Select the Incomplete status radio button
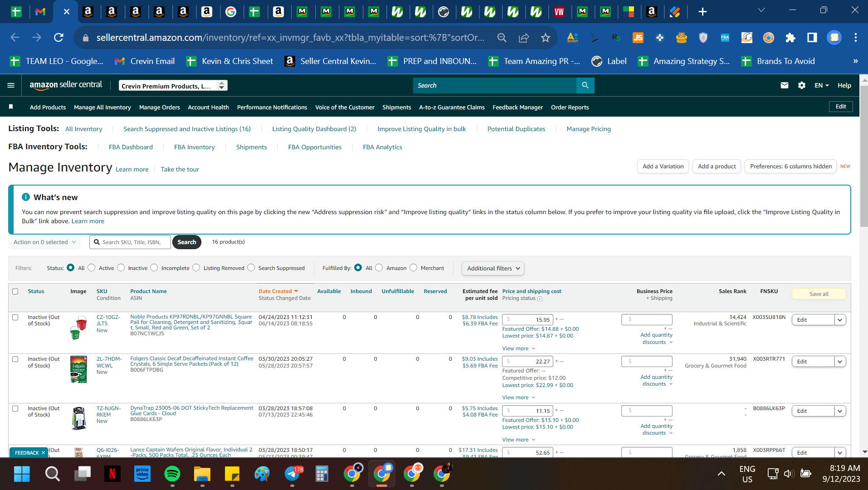The height and width of the screenshot is (490, 868). tap(154, 268)
